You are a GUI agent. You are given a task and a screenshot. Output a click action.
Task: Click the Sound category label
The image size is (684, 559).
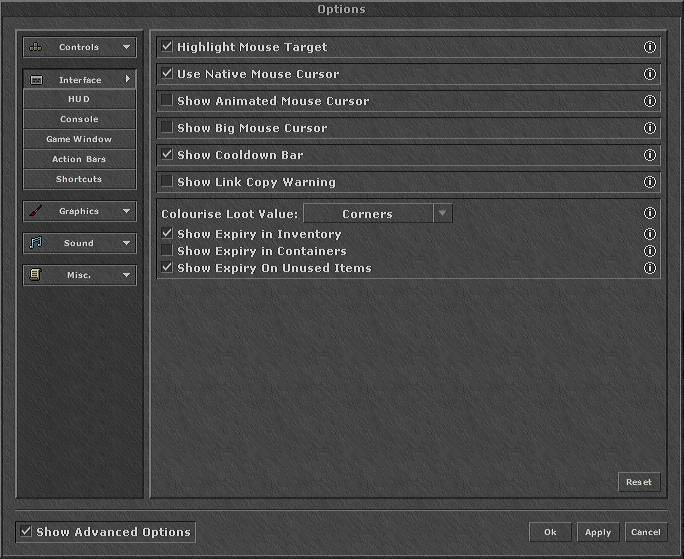pos(79,243)
